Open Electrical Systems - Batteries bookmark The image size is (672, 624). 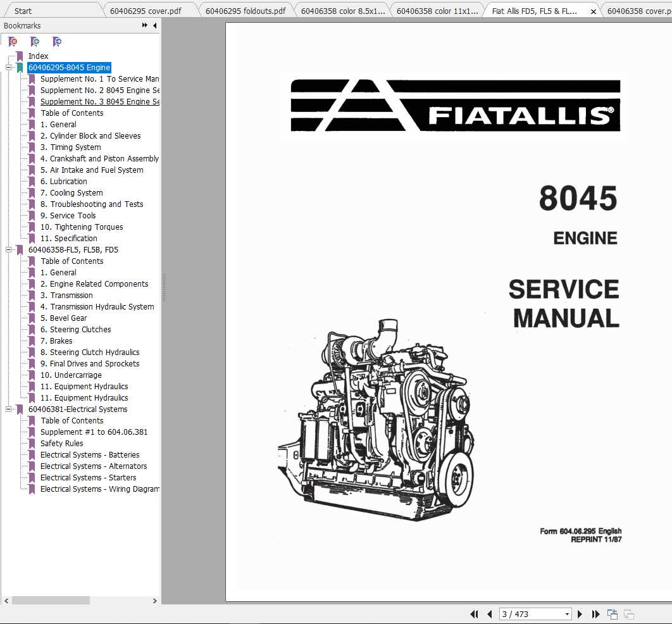[x=90, y=455]
